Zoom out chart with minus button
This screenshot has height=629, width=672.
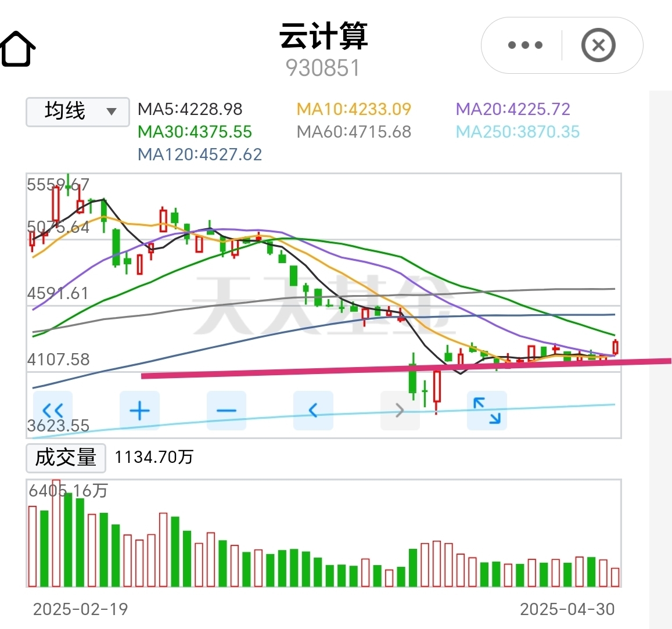coord(227,411)
